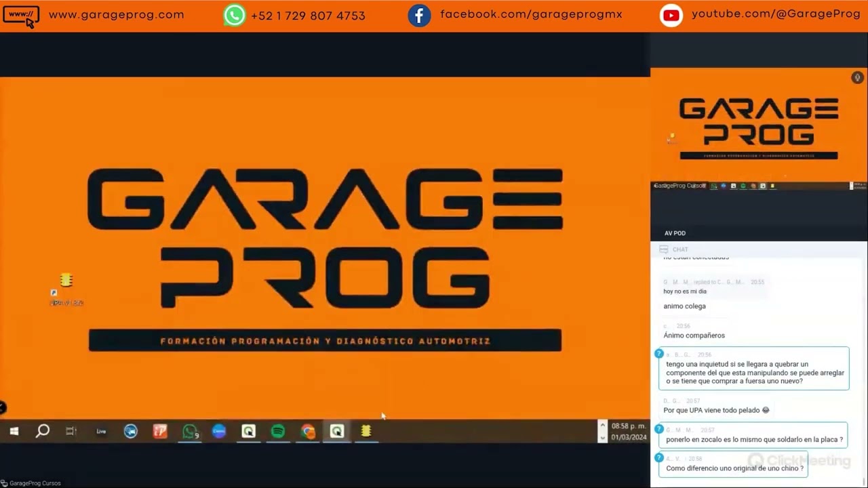Click the www website icon in the banner
Image resolution: width=868 pixels, height=488 pixels.
click(21, 16)
